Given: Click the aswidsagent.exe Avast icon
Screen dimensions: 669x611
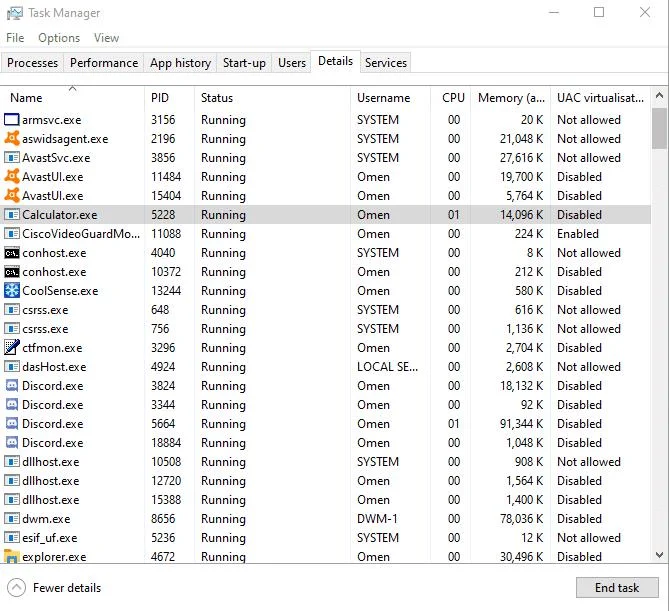Looking at the screenshot, I should point(12,139).
